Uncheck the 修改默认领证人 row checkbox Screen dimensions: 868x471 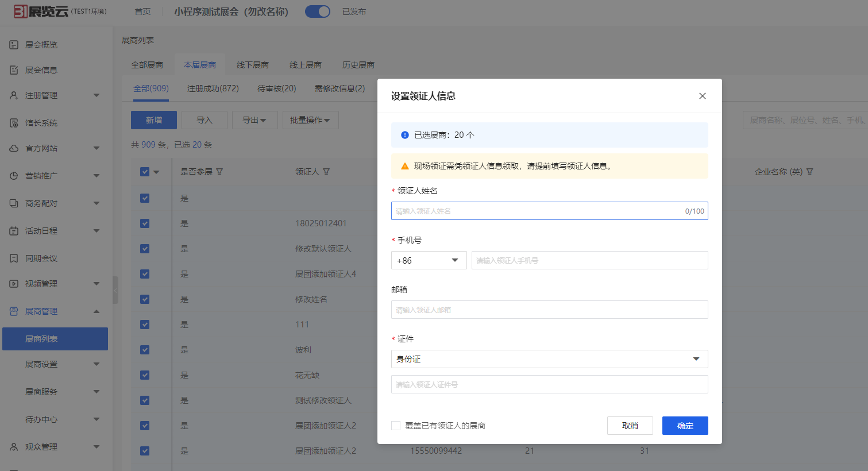145,249
